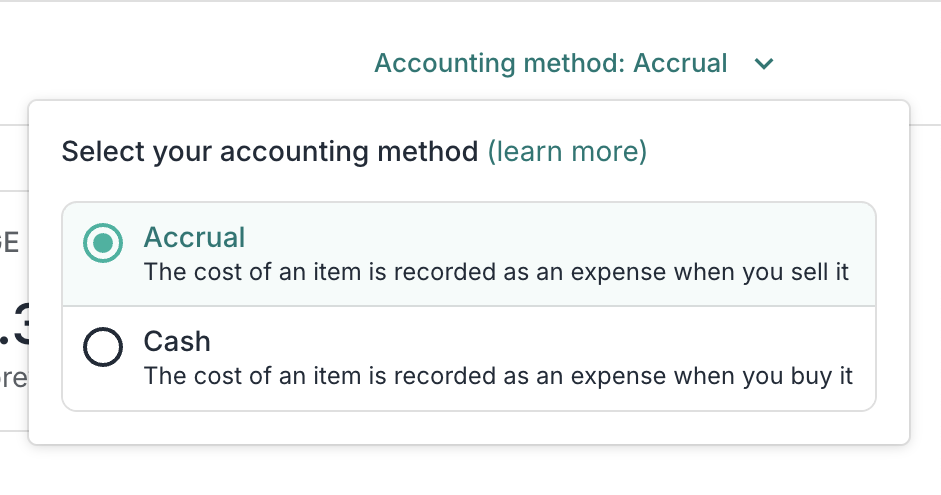The width and height of the screenshot is (941, 495).
Task: Choose the highlighted Accrual method row
Action: [x=468, y=254]
